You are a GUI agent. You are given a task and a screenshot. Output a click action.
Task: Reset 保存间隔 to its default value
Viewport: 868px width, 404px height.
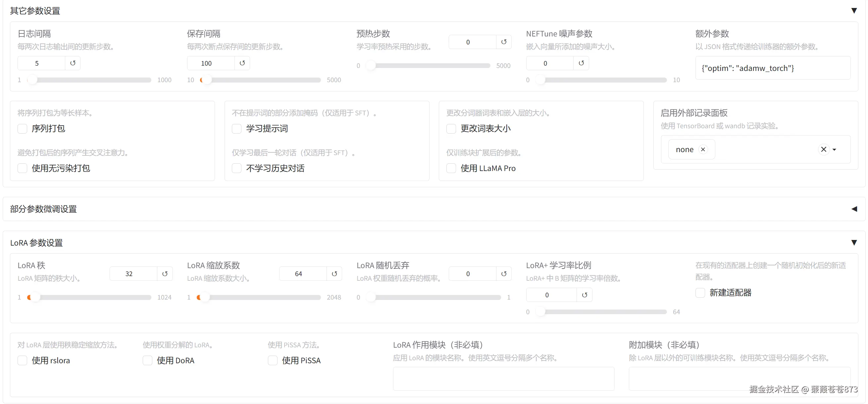click(x=242, y=63)
